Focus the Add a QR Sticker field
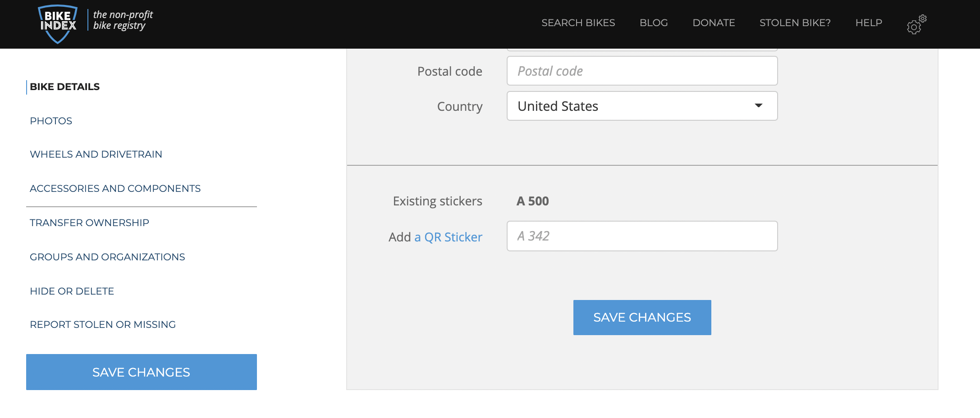 click(x=642, y=236)
